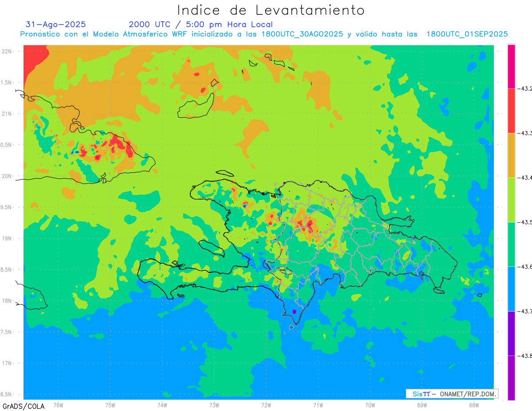Click the '2000 UTC / 5:00 pm Hora Local' text

pyautogui.click(x=201, y=24)
